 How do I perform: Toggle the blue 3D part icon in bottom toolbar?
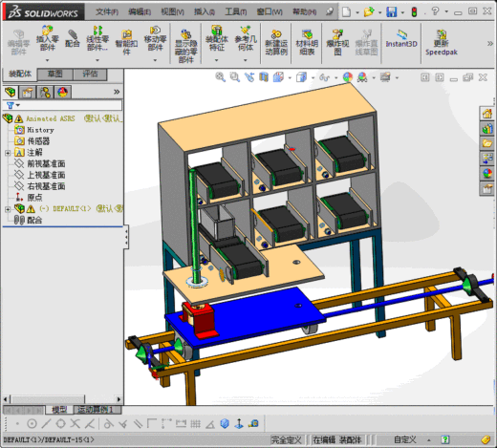point(225,423)
